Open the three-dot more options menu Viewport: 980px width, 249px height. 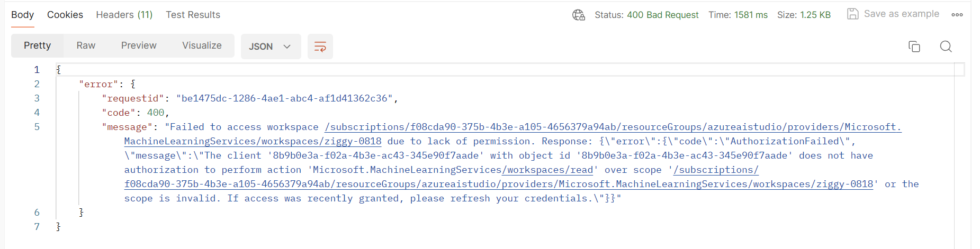coord(957,15)
